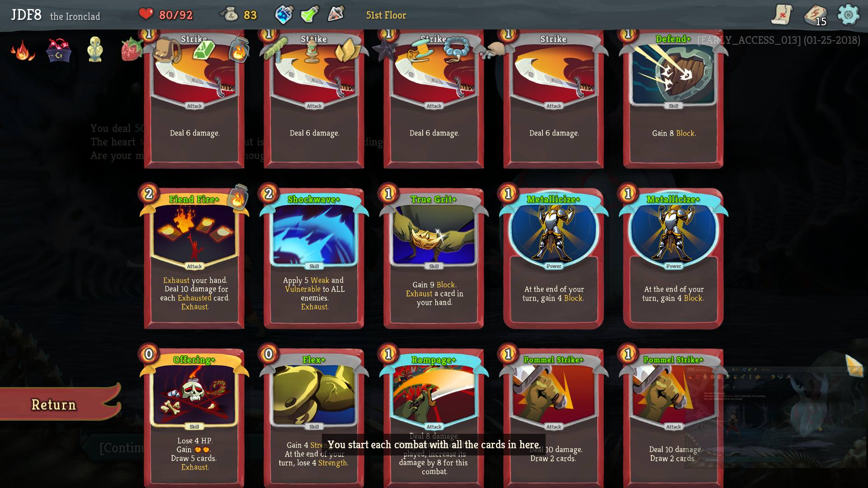Select the Shockwave+ card
This screenshot has width=868, height=488.
(314, 258)
